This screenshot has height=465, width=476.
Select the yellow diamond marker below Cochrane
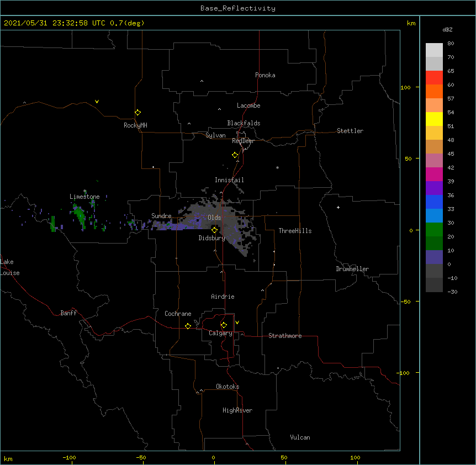[x=188, y=326]
